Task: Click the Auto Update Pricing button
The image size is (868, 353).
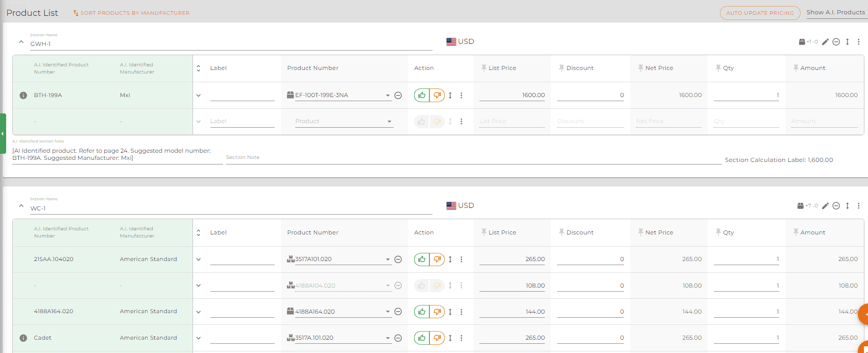Action: [x=760, y=13]
